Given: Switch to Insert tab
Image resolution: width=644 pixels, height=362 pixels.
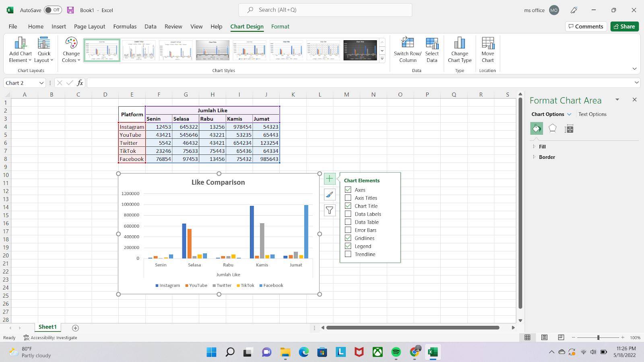Looking at the screenshot, I should [59, 27].
